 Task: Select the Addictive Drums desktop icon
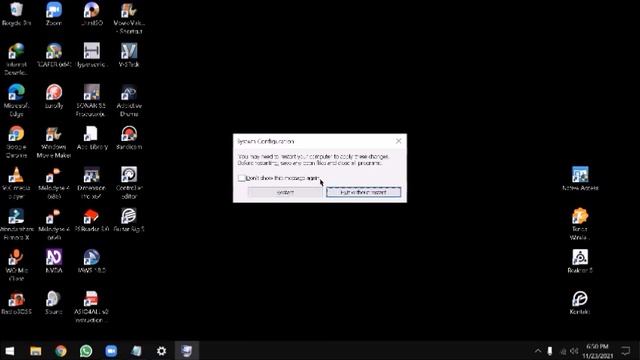click(x=129, y=100)
